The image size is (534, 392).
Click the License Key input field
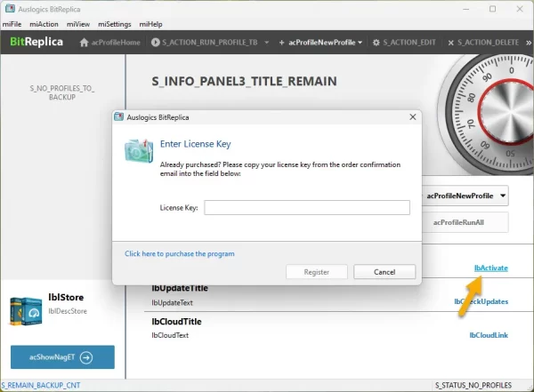307,208
